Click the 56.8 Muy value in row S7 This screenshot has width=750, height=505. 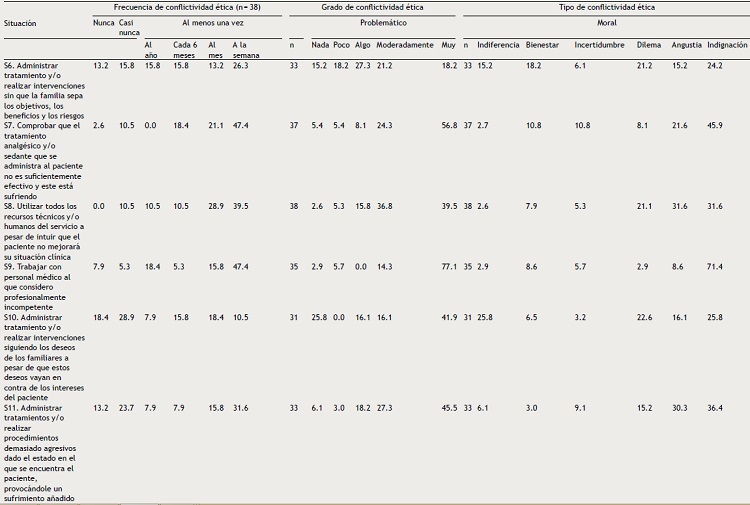tap(449, 125)
